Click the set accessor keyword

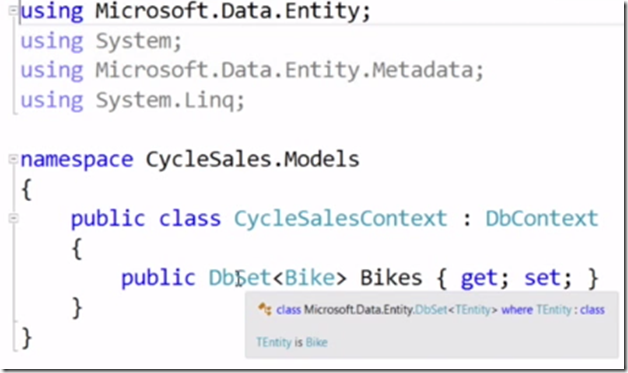542,278
